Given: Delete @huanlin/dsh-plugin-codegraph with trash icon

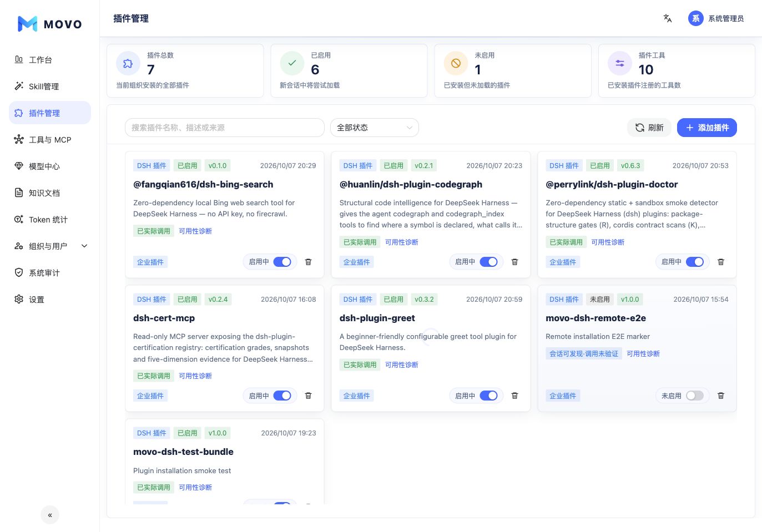Looking at the screenshot, I should tap(514, 262).
